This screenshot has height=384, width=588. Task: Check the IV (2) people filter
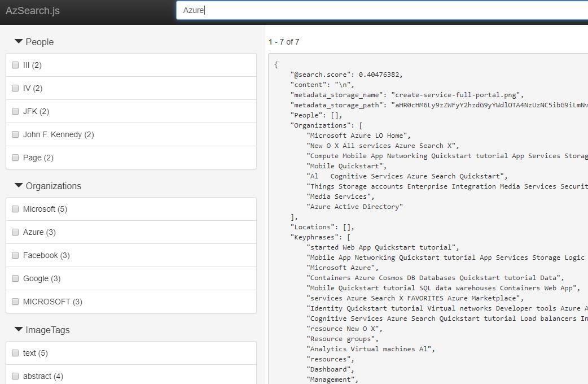(x=15, y=88)
